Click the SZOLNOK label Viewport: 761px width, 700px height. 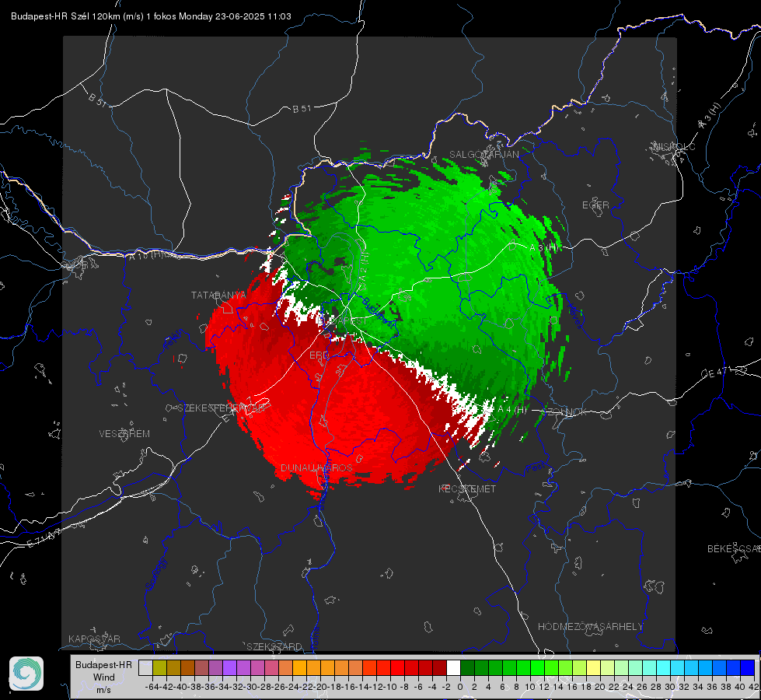[563, 412]
